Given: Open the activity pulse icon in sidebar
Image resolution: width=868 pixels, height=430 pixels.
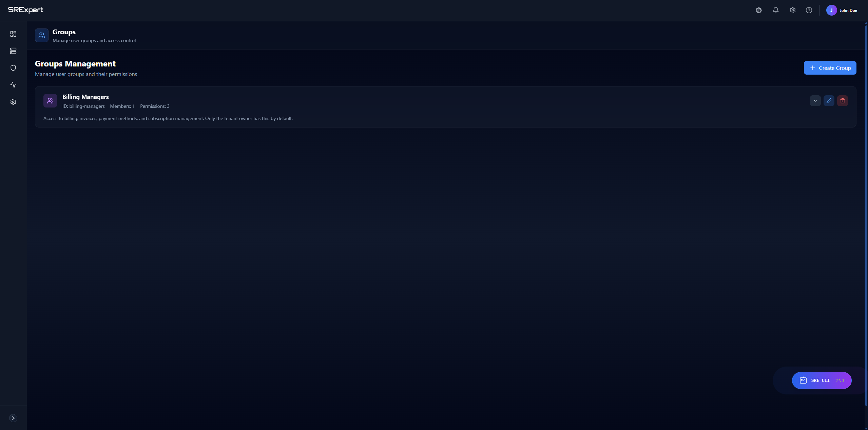Looking at the screenshot, I should pos(13,85).
